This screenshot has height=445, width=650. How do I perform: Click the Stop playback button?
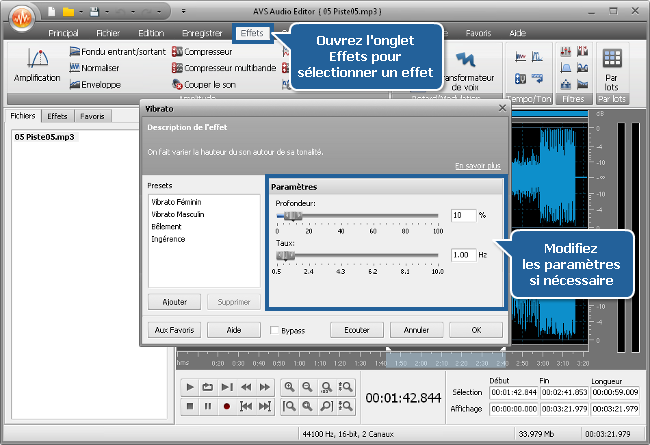coord(190,406)
